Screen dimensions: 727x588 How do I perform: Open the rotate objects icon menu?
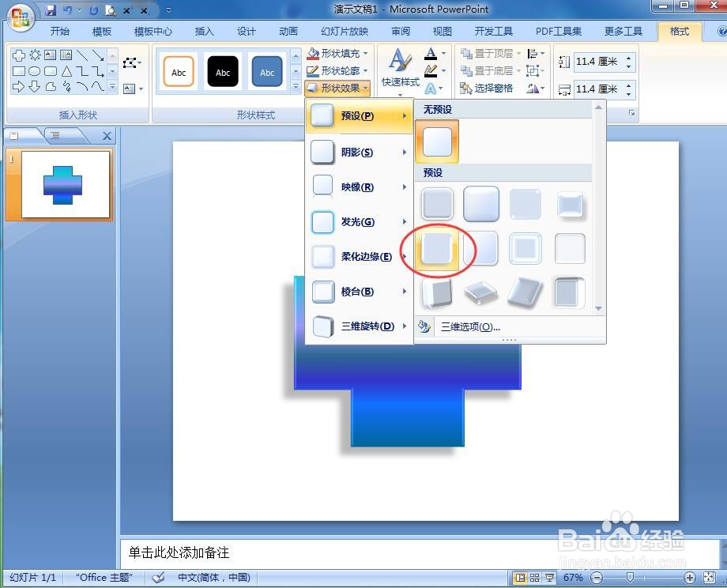536,88
